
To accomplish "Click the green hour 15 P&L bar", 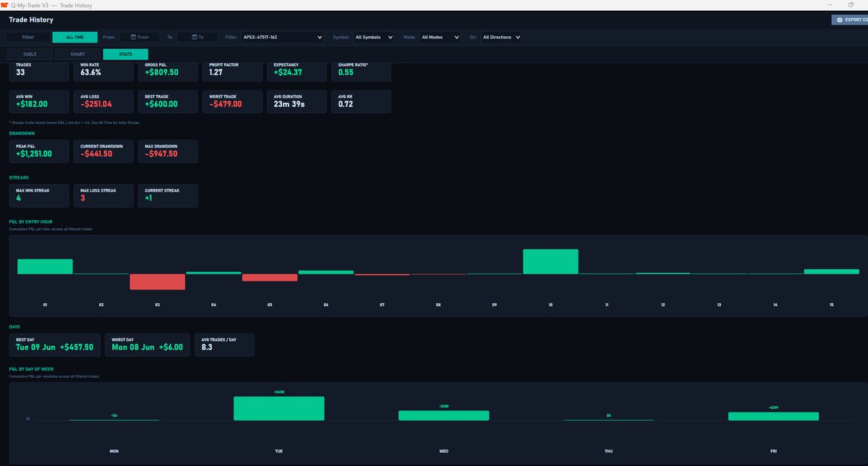I will [832, 271].
